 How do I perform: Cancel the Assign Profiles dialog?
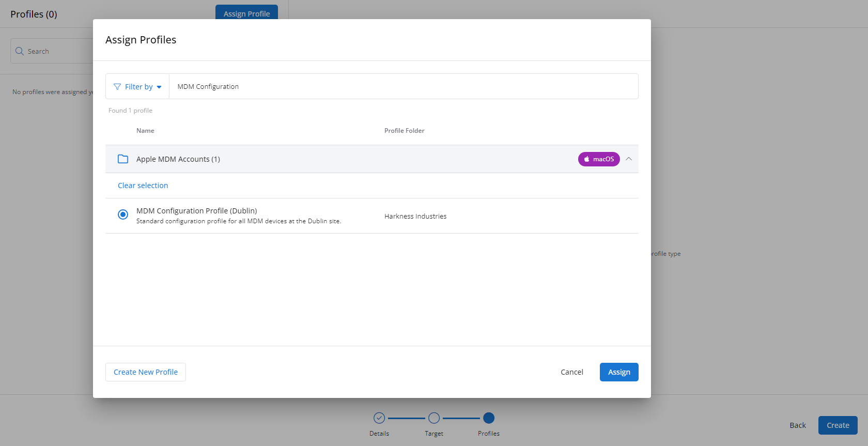572,372
